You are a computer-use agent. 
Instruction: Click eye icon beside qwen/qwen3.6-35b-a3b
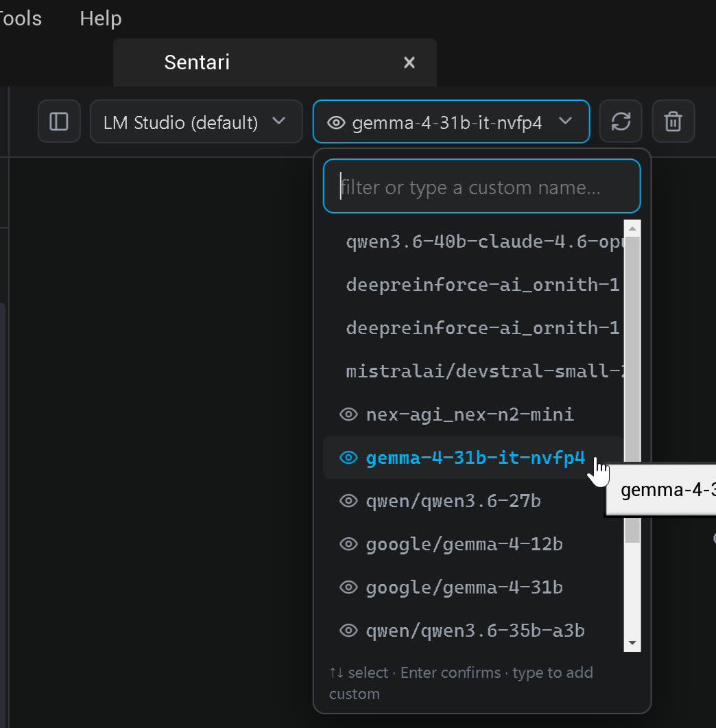coord(348,631)
